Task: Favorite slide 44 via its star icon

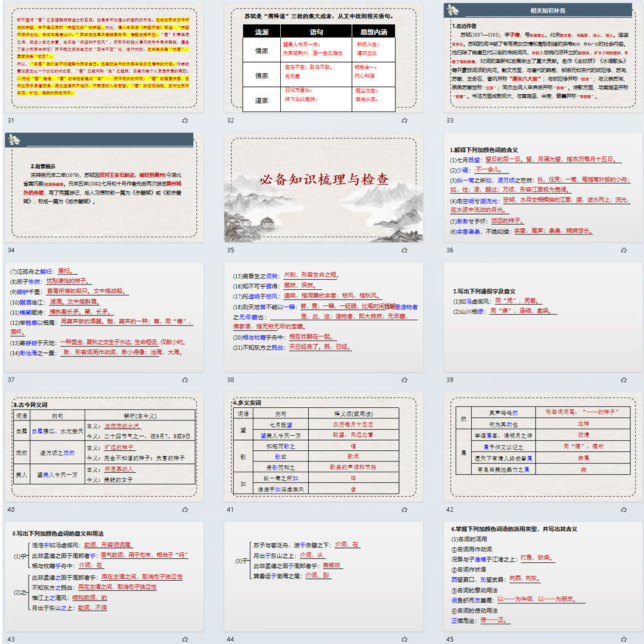Action: pyautogui.click(x=404, y=639)
